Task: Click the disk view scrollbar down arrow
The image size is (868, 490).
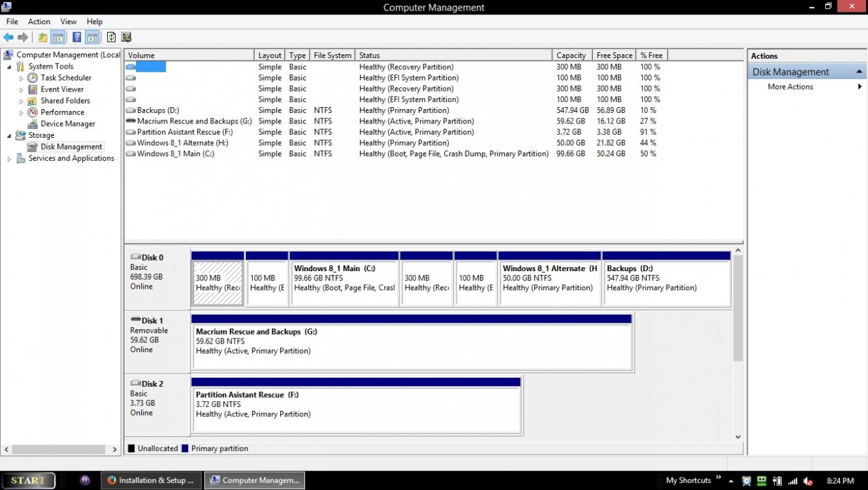Action: [738, 437]
